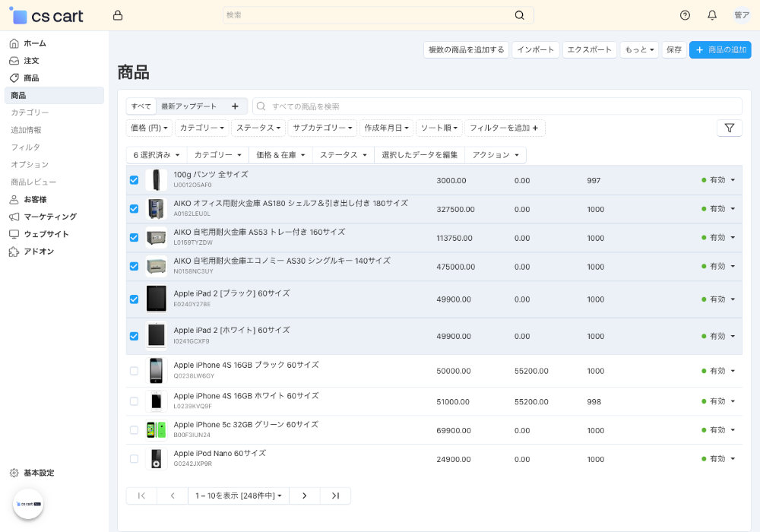
Task: Open the notifications bell icon
Action: 712,15
